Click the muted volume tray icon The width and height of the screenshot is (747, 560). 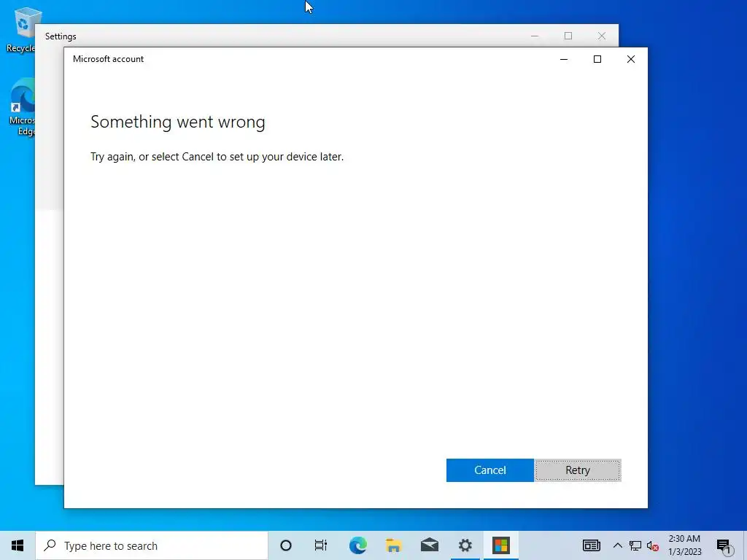[x=653, y=545]
